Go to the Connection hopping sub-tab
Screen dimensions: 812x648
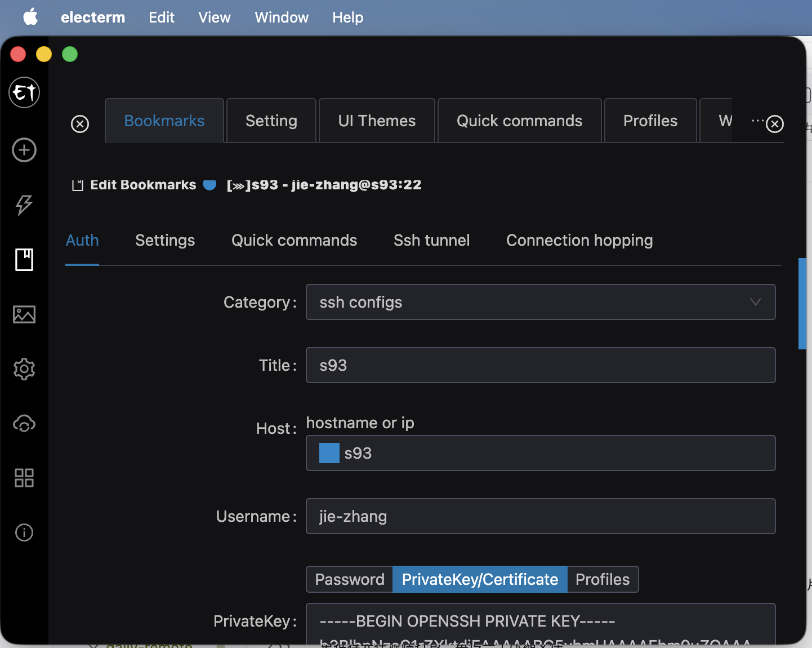[579, 241]
